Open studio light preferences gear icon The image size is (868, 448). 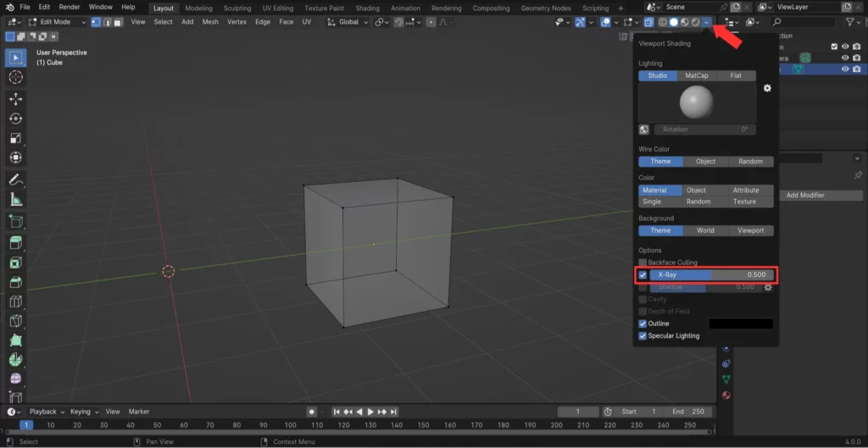tap(767, 88)
